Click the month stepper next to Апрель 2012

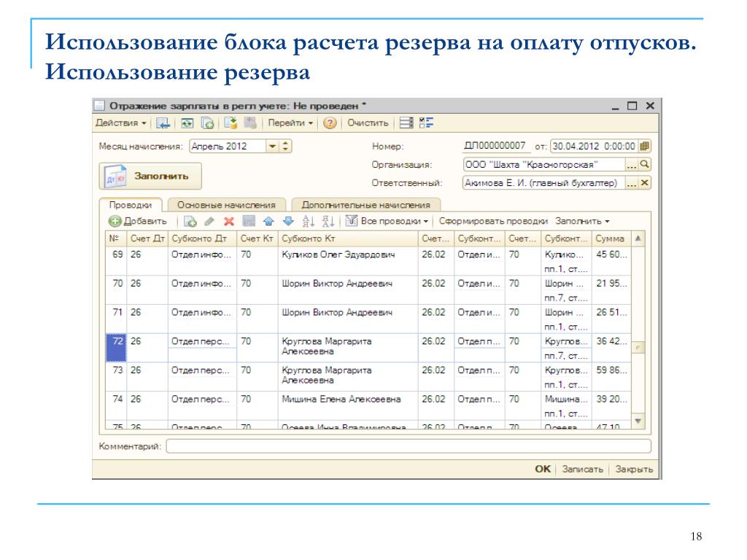coord(285,146)
